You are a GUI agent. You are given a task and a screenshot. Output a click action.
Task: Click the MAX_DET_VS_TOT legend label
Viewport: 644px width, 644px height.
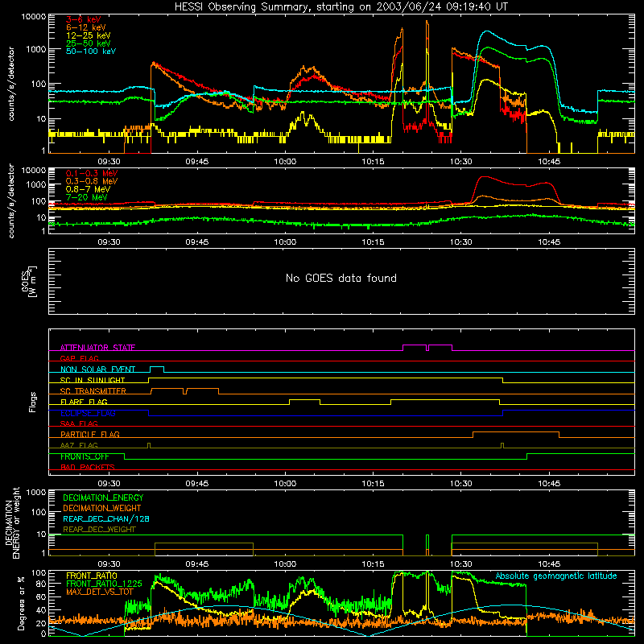click(100, 592)
